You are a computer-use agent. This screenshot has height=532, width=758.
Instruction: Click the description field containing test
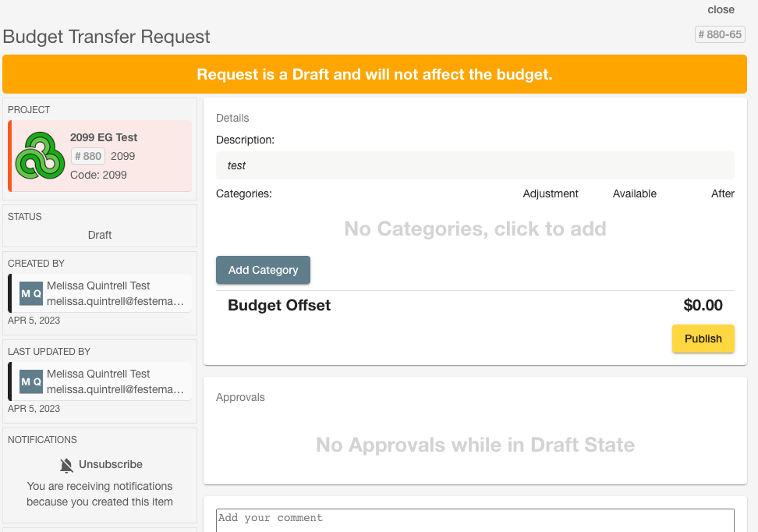point(475,165)
